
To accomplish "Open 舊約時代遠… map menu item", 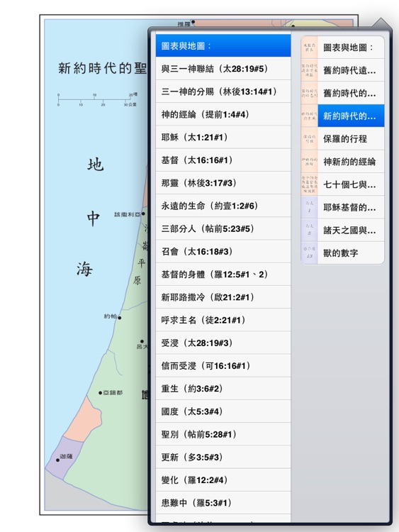I will pos(343,70).
